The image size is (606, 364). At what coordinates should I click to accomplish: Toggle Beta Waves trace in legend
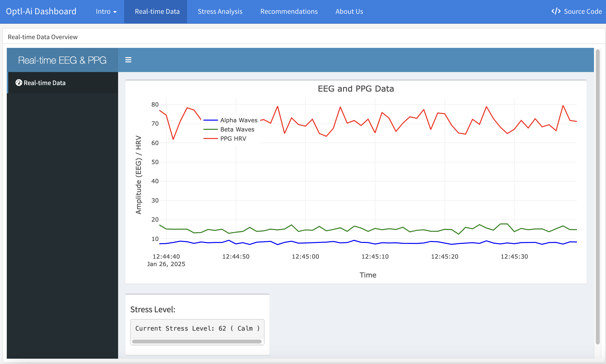point(237,129)
